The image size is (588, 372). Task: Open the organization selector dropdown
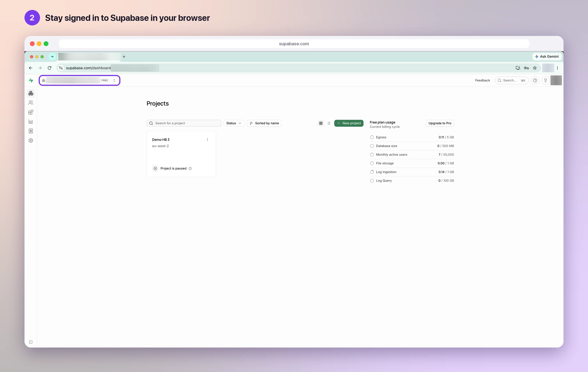click(x=79, y=80)
